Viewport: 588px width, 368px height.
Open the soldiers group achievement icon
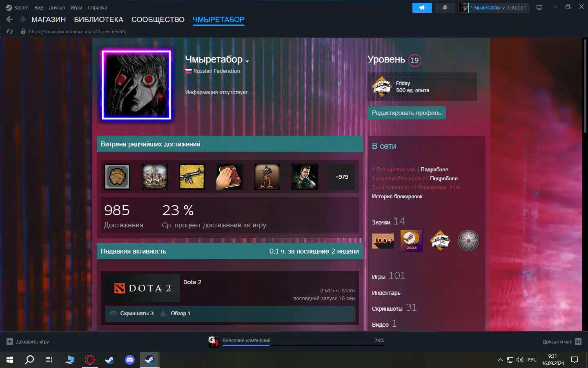[x=155, y=177]
